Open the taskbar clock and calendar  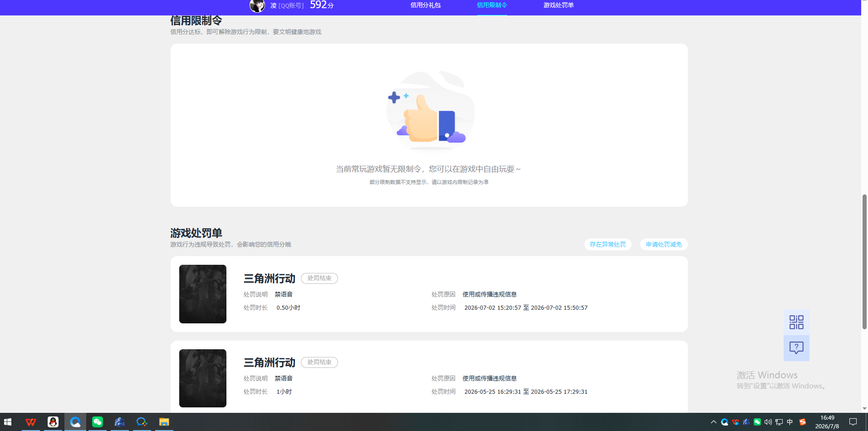coord(827,422)
